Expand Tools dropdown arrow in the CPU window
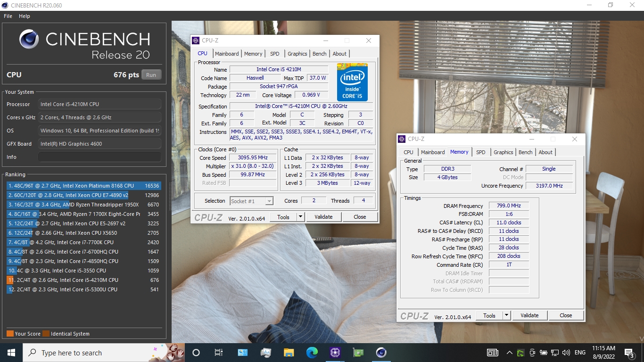644x362 pixels. (300, 217)
